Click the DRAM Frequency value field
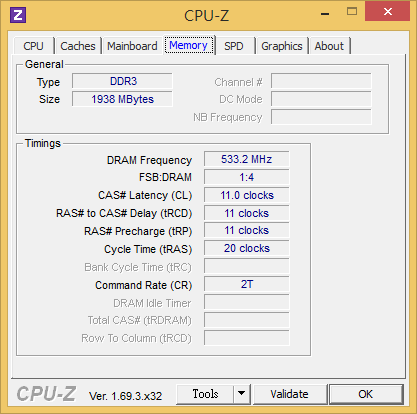 247,159
